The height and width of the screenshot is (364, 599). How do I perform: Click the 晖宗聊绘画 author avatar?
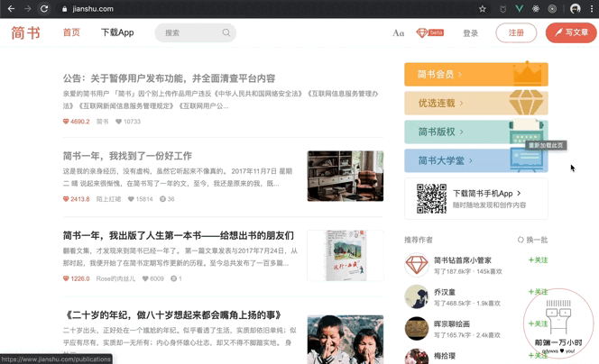tap(417, 328)
